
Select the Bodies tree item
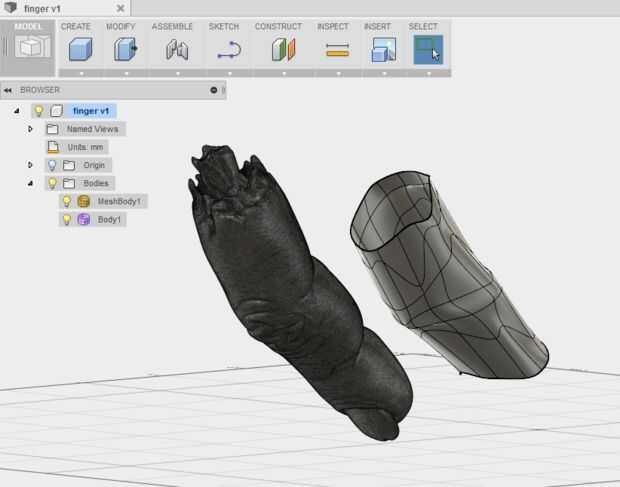[96, 183]
